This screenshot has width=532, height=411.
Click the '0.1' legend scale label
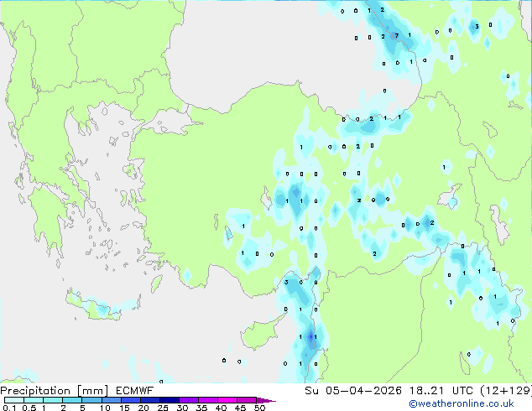[x=8, y=408]
